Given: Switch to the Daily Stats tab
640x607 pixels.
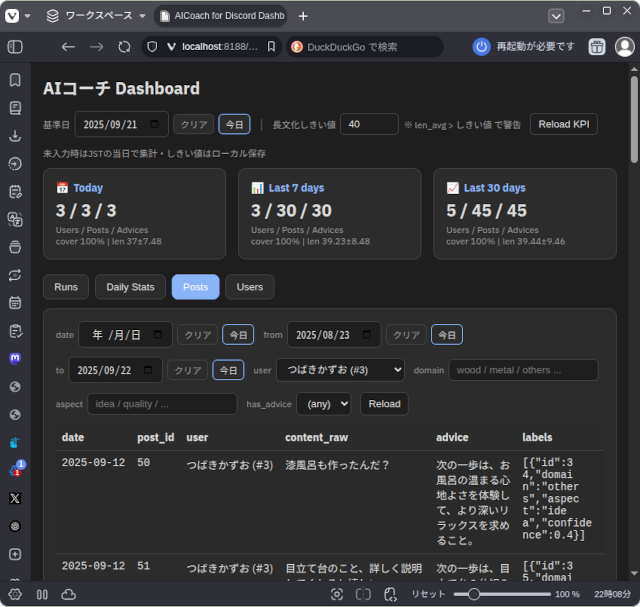Looking at the screenshot, I should (x=130, y=287).
